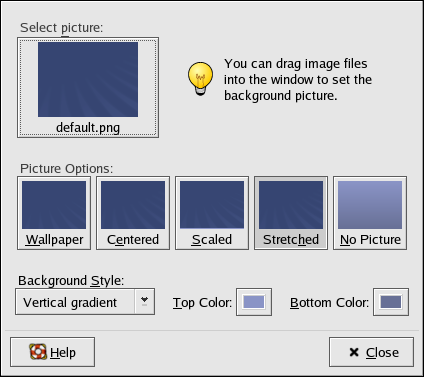Image resolution: width=424 pixels, height=377 pixels.
Task: Click the gradient preview in No Picture
Action: (370, 205)
